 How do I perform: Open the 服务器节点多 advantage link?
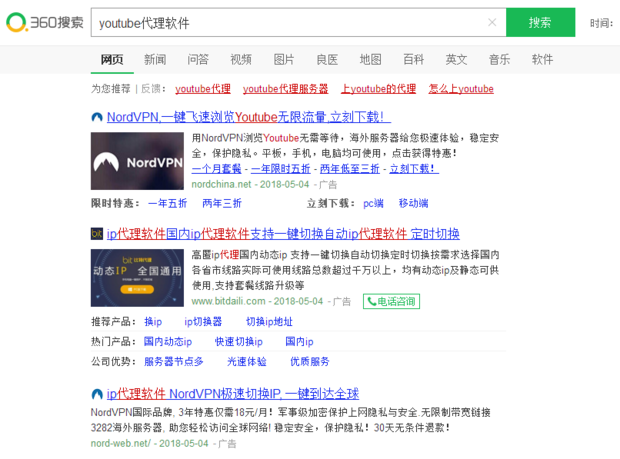coord(174,361)
